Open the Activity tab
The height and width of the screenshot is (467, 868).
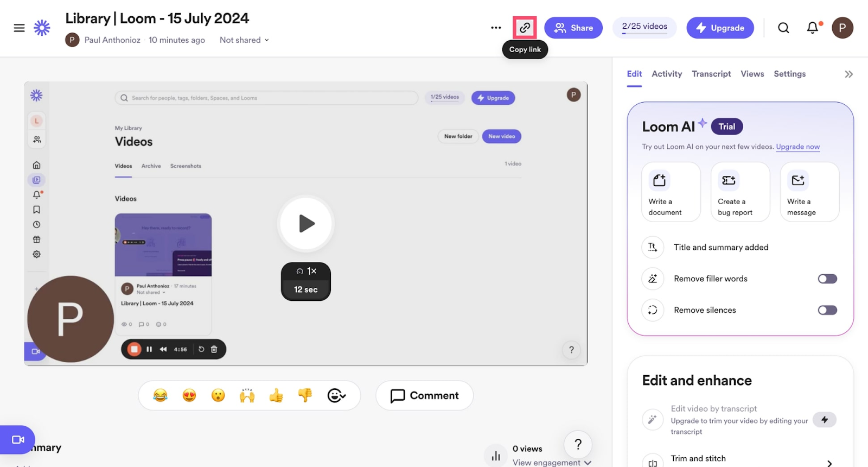[666, 74]
